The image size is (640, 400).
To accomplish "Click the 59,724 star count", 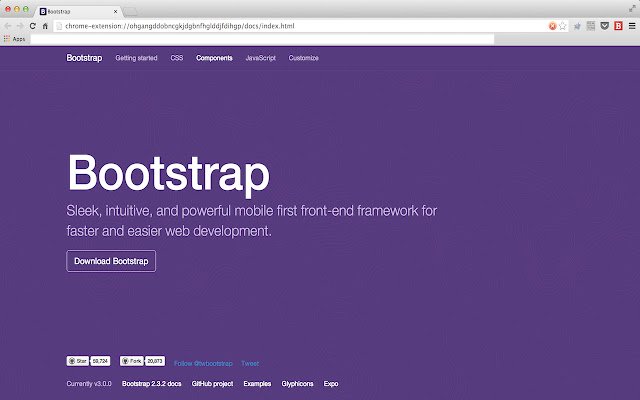I will click(100, 361).
